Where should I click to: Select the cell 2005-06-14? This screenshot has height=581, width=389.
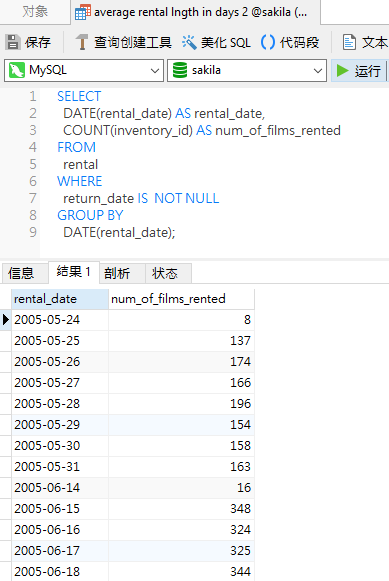(x=60, y=488)
